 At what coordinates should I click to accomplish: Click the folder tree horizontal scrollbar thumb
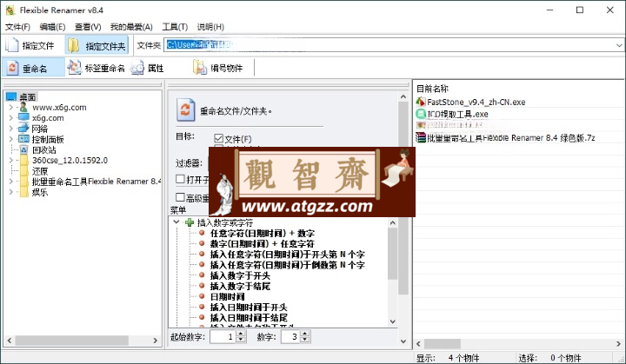[72, 341]
